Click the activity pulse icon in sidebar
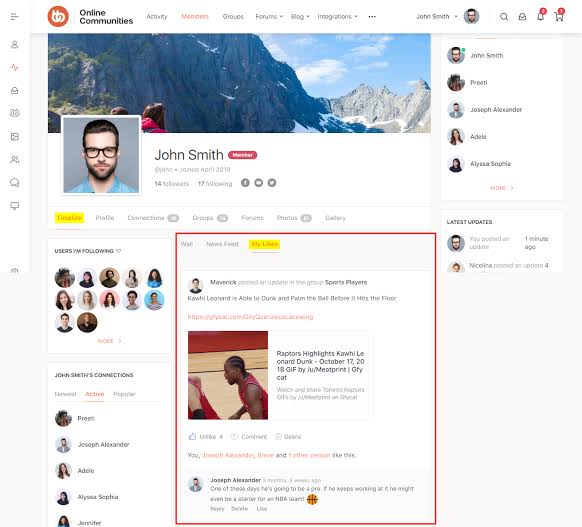The height and width of the screenshot is (527, 582). coord(14,67)
